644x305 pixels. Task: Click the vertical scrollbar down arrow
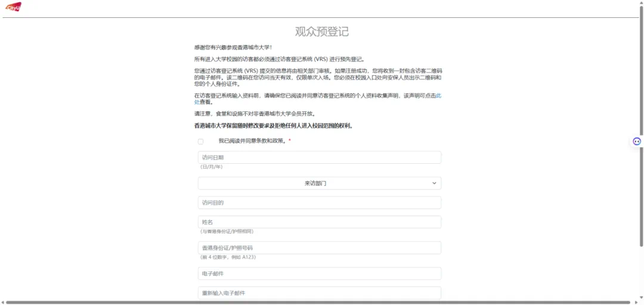click(641, 297)
